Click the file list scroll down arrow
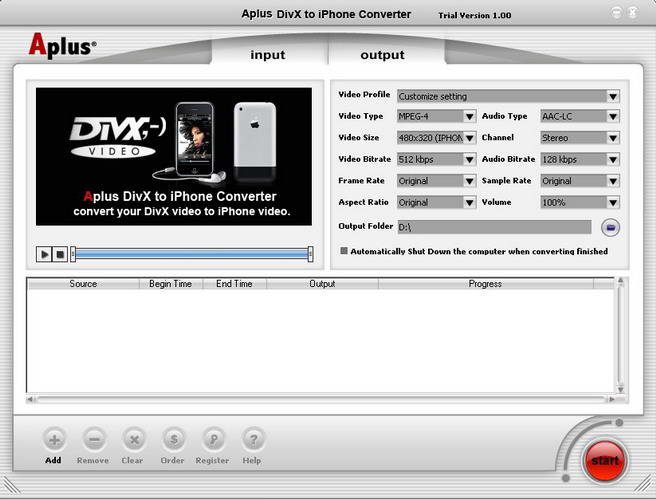The height and width of the screenshot is (500, 656). [620, 389]
